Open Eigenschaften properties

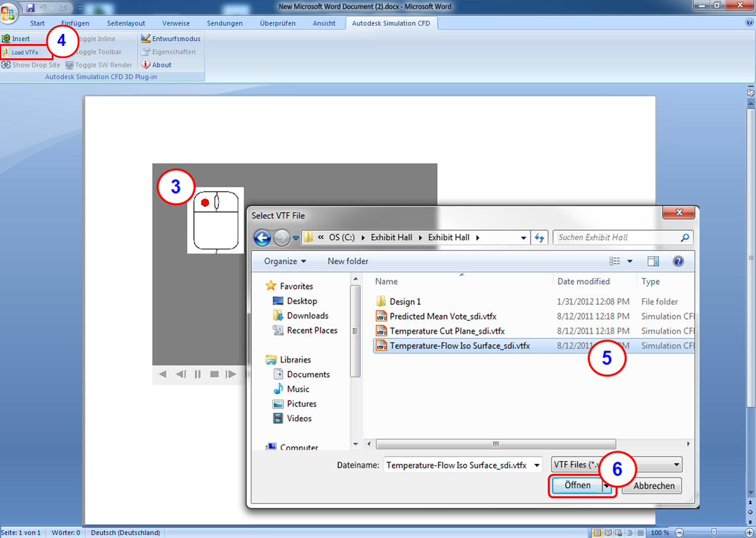point(168,52)
